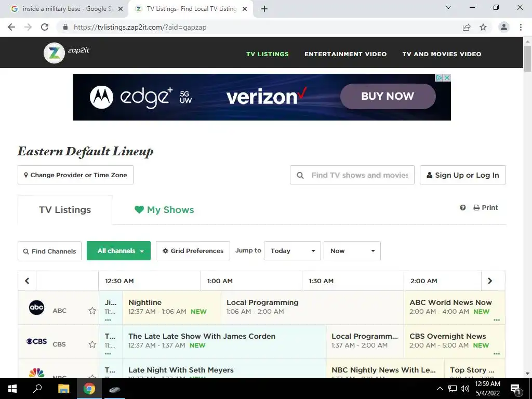Open the new tab plus button
This screenshot has width=532, height=399.
(x=264, y=9)
